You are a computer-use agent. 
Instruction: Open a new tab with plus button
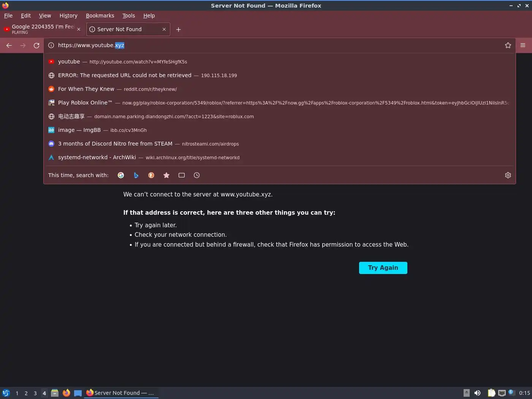pos(179,30)
